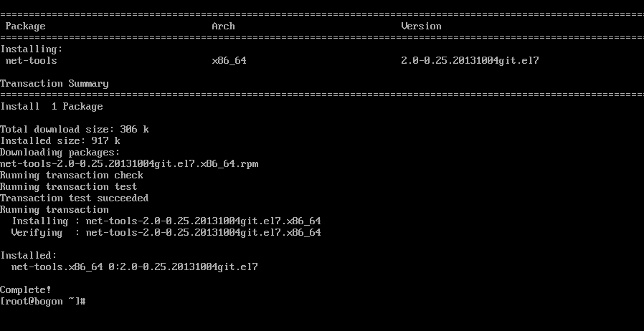This screenshot has height=331, width=644.
Task: Click the Version column header
Action: click(x=421, y=27)
